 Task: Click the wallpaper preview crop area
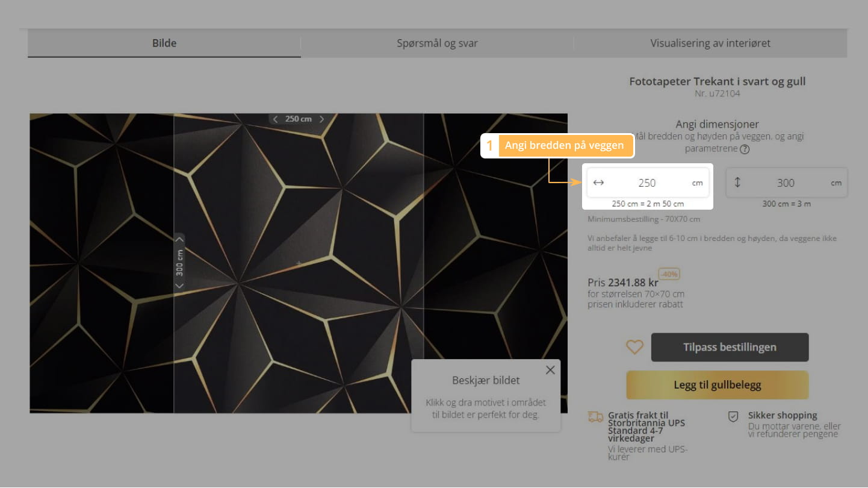(x=299, y=263)
